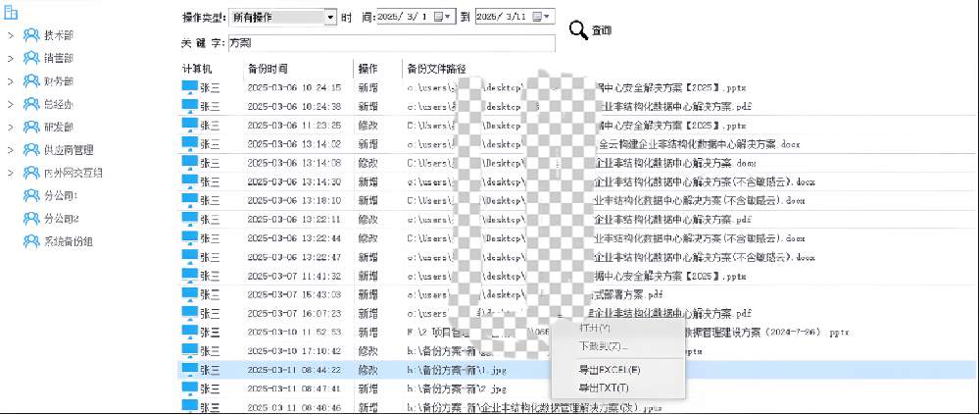Open the end date calendar dropdown
Screen dimensions: 980x415
[x=545, y=18]
